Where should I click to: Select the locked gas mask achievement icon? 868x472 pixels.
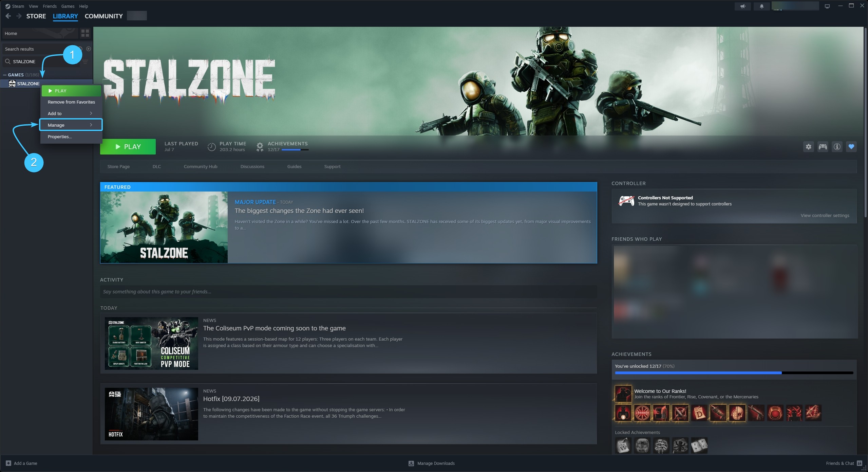click(x=642, y=446)
